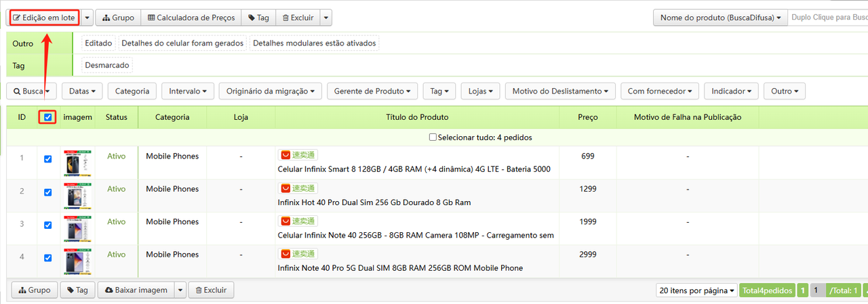This screenshot has width=868, height=304.
Task: Open Gerente de Produto dropdown
Action: click(372, 91)
